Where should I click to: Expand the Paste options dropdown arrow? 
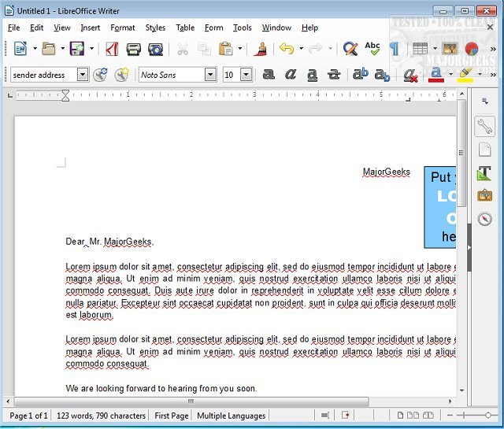tap(240, 49)
